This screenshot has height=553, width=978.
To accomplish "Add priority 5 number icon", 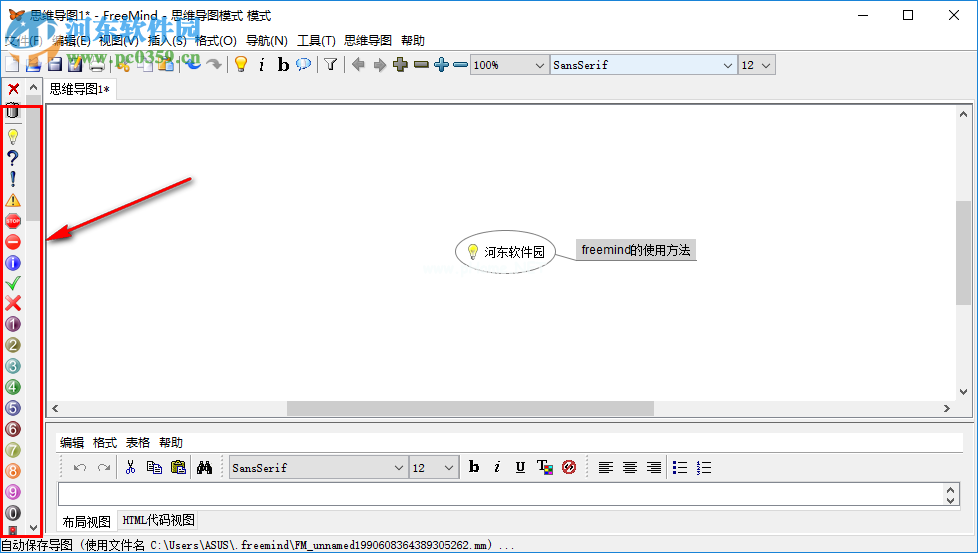I will click(13, 408).
